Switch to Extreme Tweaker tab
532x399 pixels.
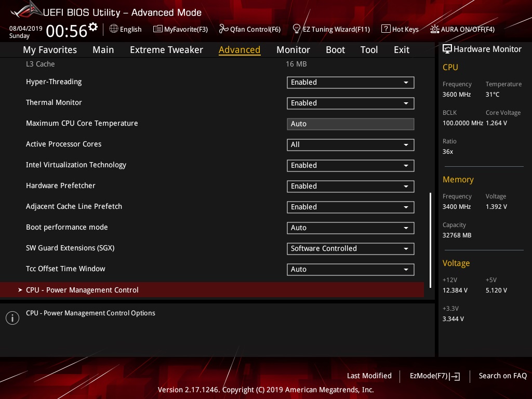[x=166, y=50]
